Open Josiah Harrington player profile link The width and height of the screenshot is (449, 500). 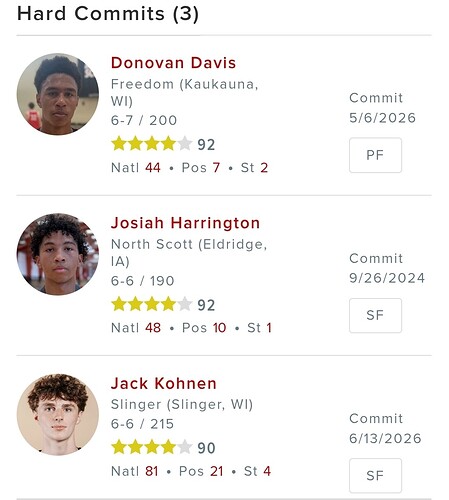[x=185, y=223]
